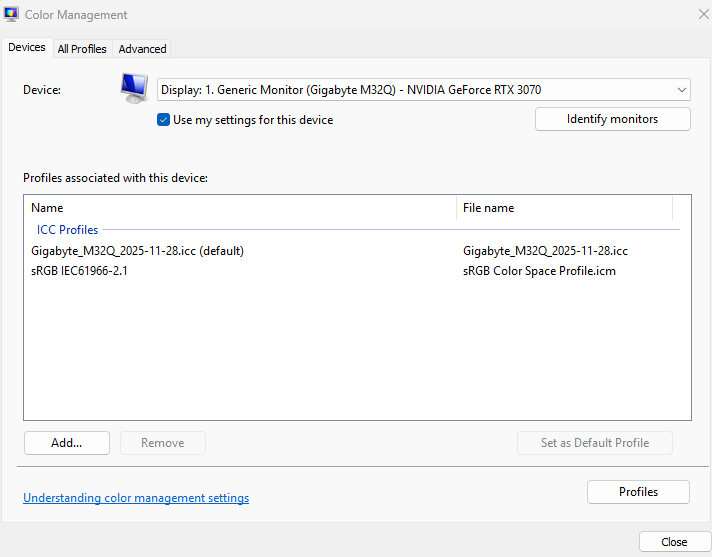This screenshot has height=557, width=712.
Task: Close the window with the title bar X
Action: [x=702, y=14]
